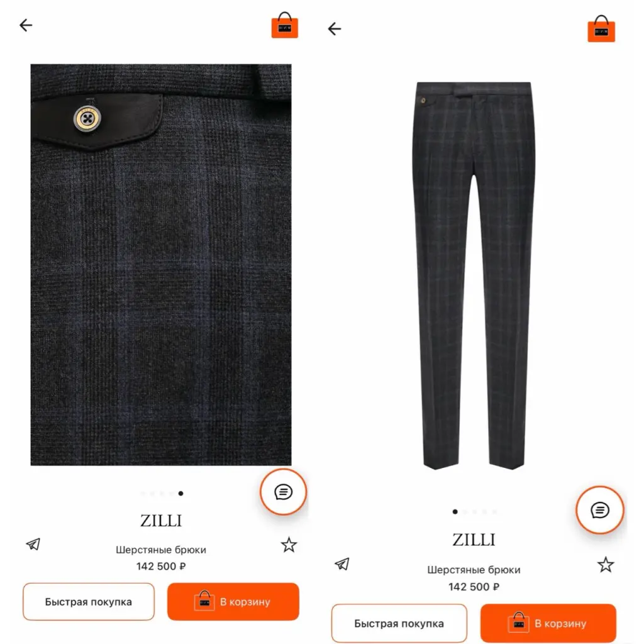The width and height of the screenshot is (644, 644).
Task: Open ZILLI brand name on right screen
Action: [474, 540]
